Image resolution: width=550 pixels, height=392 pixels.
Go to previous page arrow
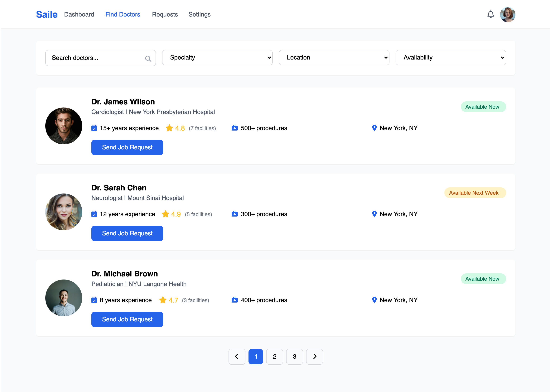pyautogui.click(x=237, y=356)
